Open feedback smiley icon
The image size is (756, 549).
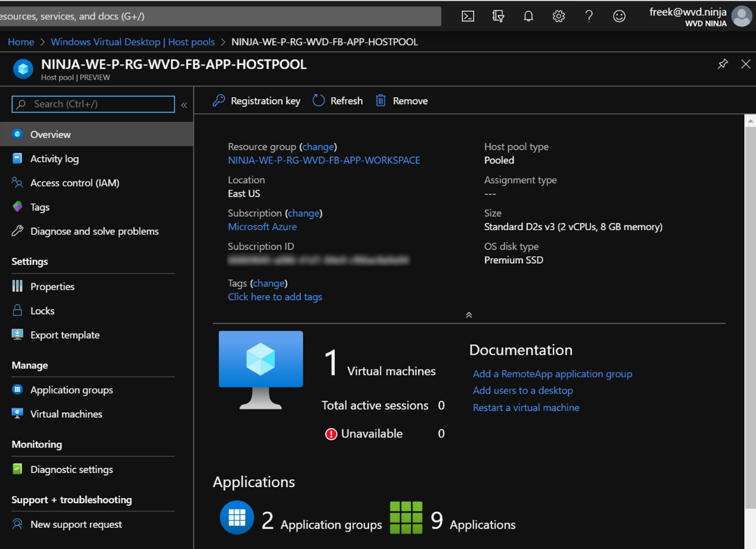pyautogui.click(x=619, y=16)
